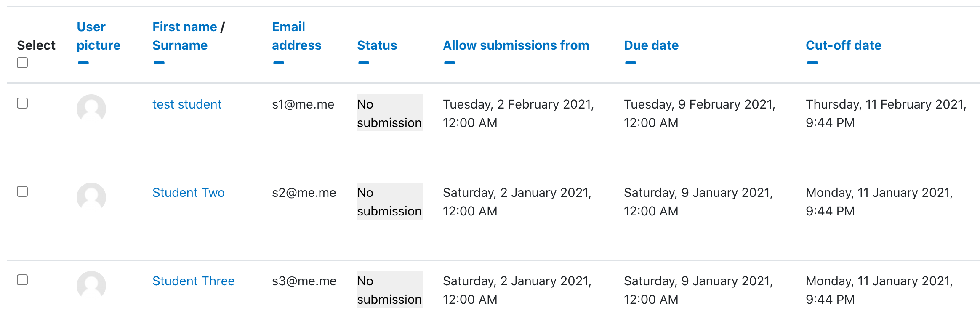Collapse the Allow submissions from column
This screenshot has width=980, height=329.
[x=450, y=63]
